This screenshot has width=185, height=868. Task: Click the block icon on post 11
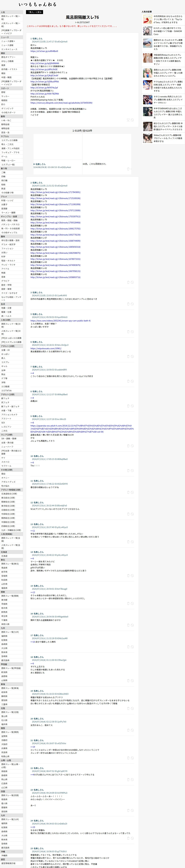tap(132, 492)
